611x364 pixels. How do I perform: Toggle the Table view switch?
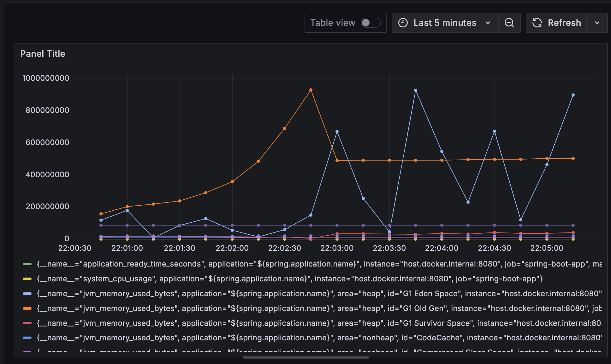point(371,23)
